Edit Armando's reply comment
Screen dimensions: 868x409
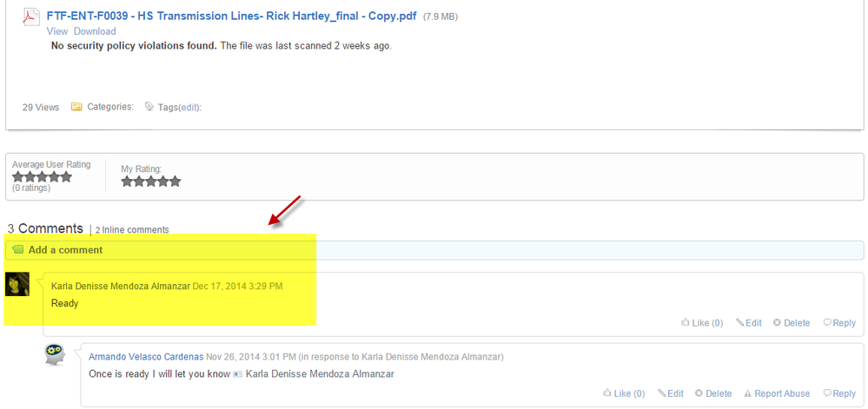point(671,393)
